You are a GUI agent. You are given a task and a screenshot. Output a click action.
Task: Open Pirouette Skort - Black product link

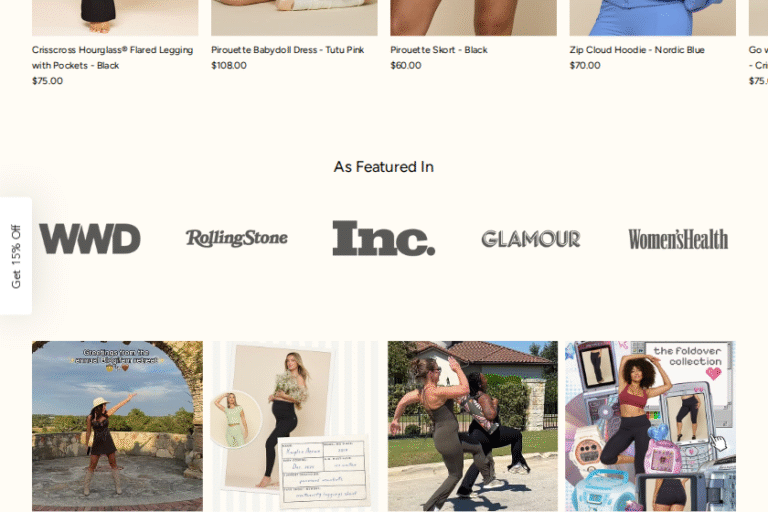(x=439, y=49)
